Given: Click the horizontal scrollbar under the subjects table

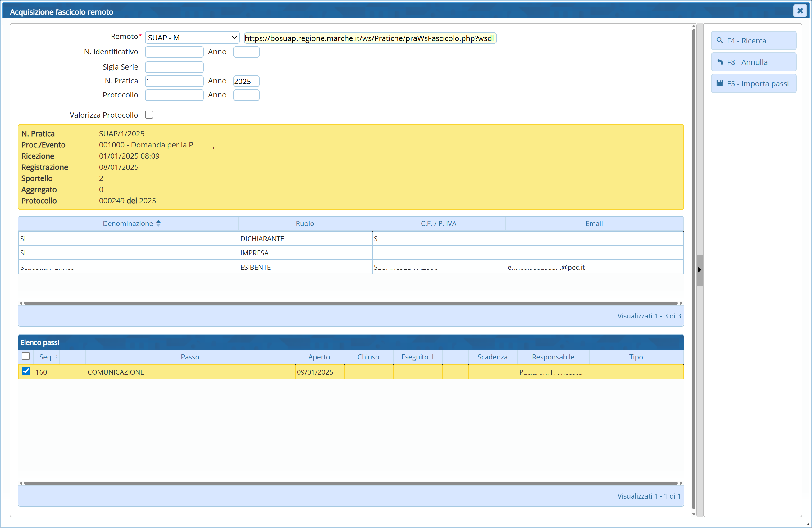Looking at the screenshot, I should (350, 303).
